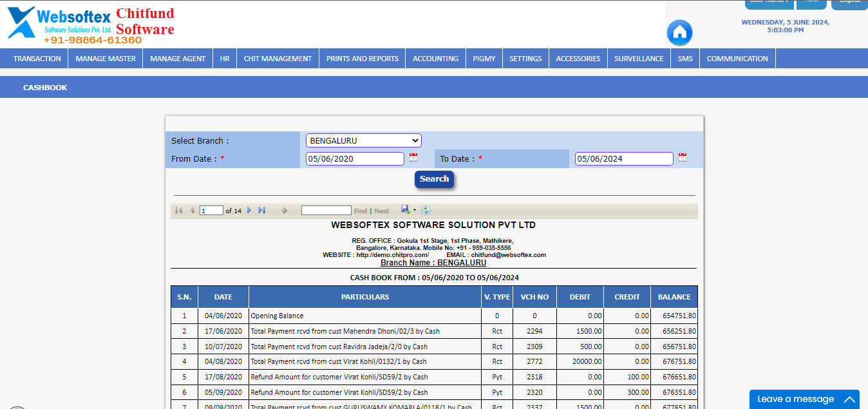Refresh the cashbook report
This screenshot has height=409, width=868.
pyautogui.click(x=426, y=210)
